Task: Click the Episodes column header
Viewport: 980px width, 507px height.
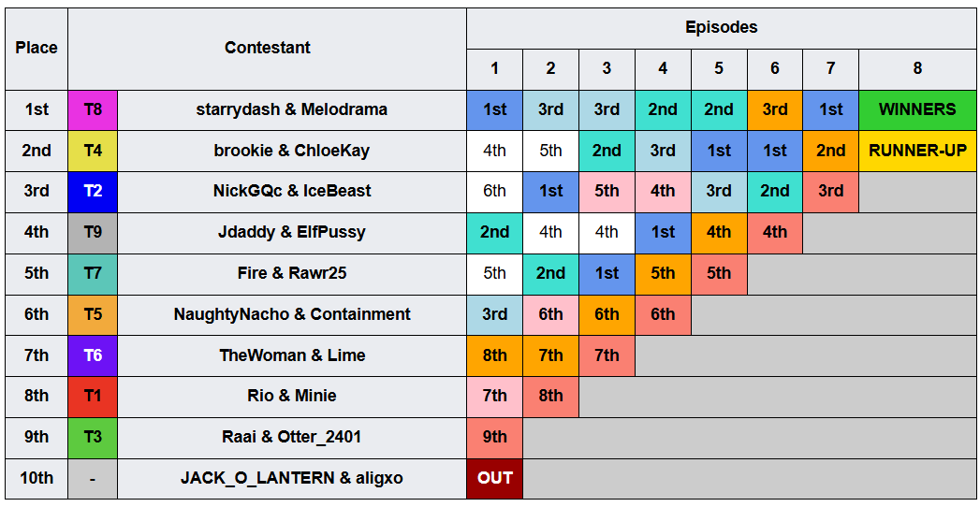Action: [x=722, y=28]
